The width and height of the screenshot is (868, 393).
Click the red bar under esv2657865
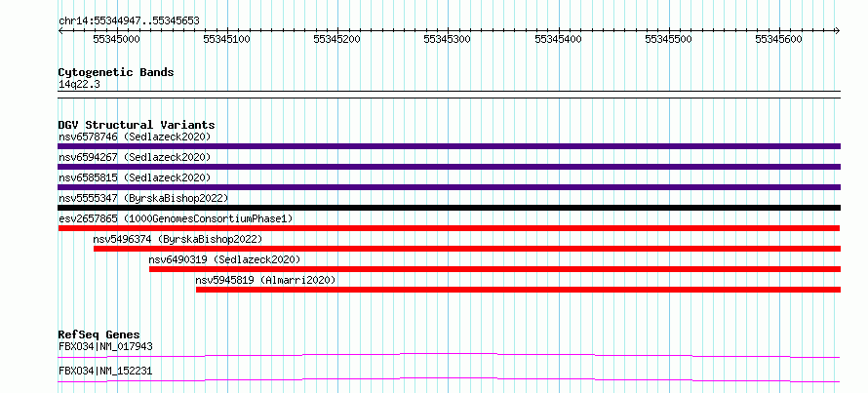(449, 228)
